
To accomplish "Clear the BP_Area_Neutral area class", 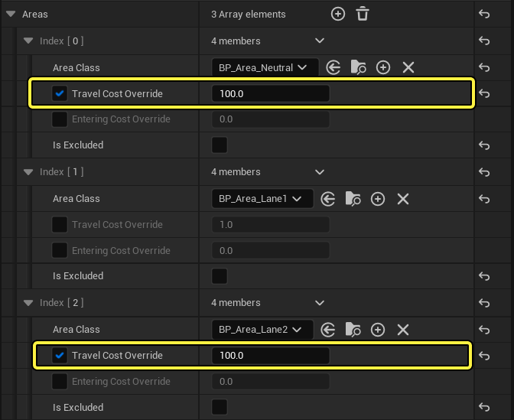I will click(x=408, y=68).
